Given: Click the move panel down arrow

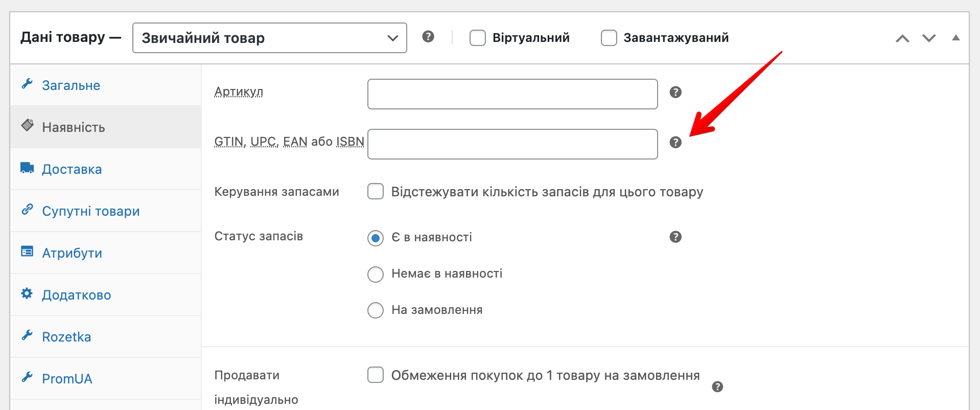Looking at the screenshot, I should point(928,38).
